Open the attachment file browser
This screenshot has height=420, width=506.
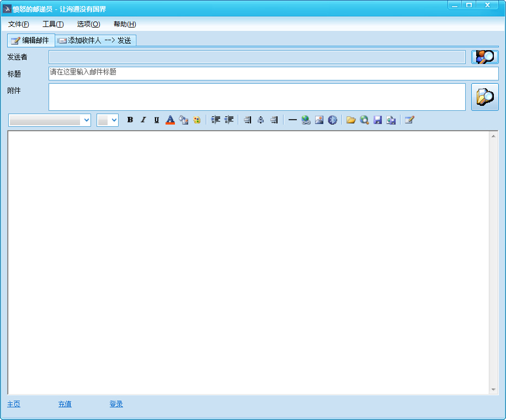(x=484, y=97)
